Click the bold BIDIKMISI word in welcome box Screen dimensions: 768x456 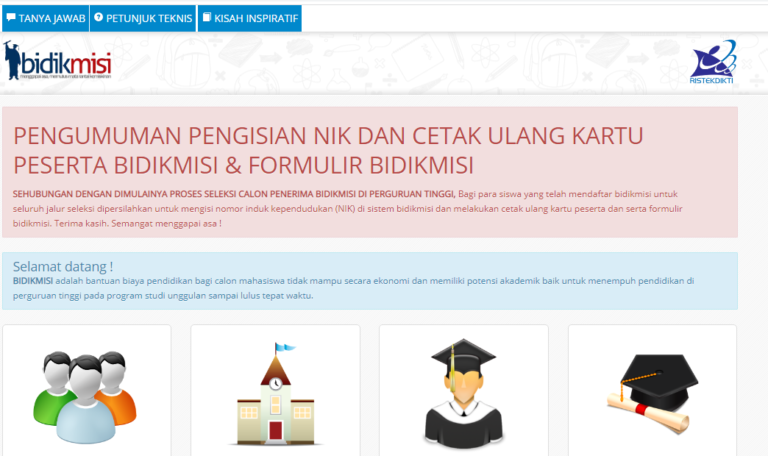tap(33, 281)
